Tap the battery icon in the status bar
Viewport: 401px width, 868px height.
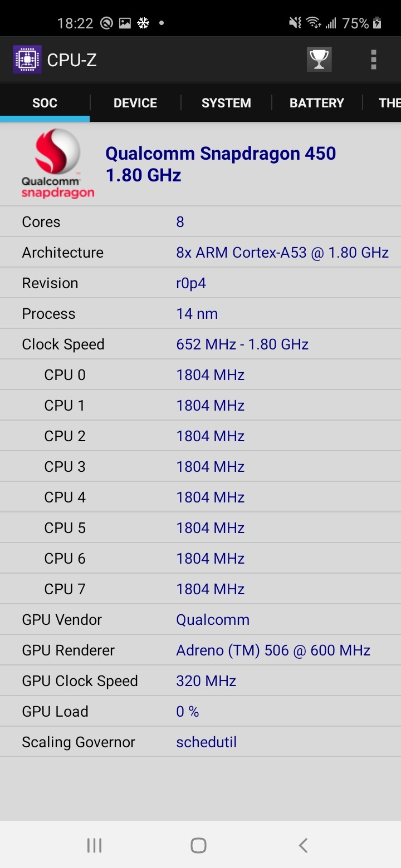[378, 23]
